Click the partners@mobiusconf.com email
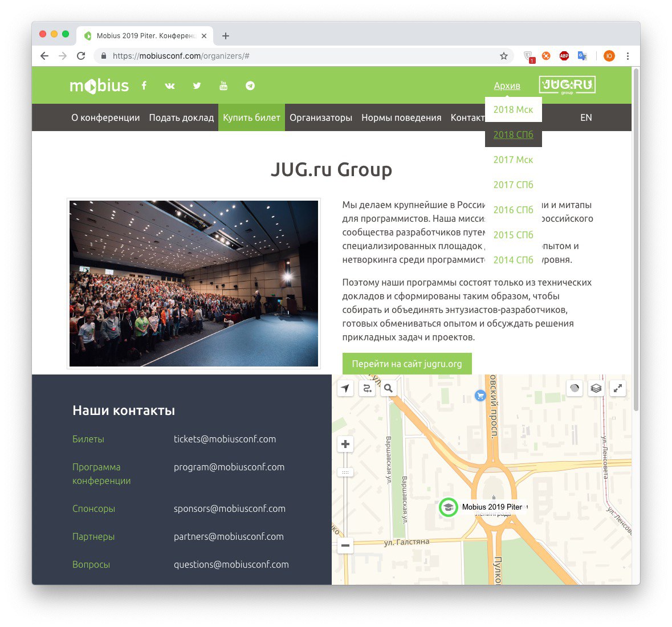The image size is (672, 627). (x=229, y=536)
